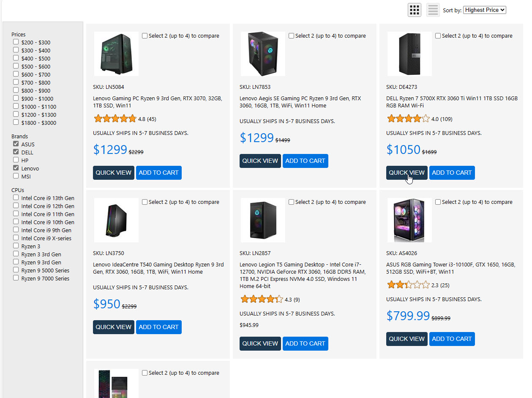The image size is (532, 398).
Task: Click the ASUS RGB Gaming Tower image
Action: pos(409,220)
